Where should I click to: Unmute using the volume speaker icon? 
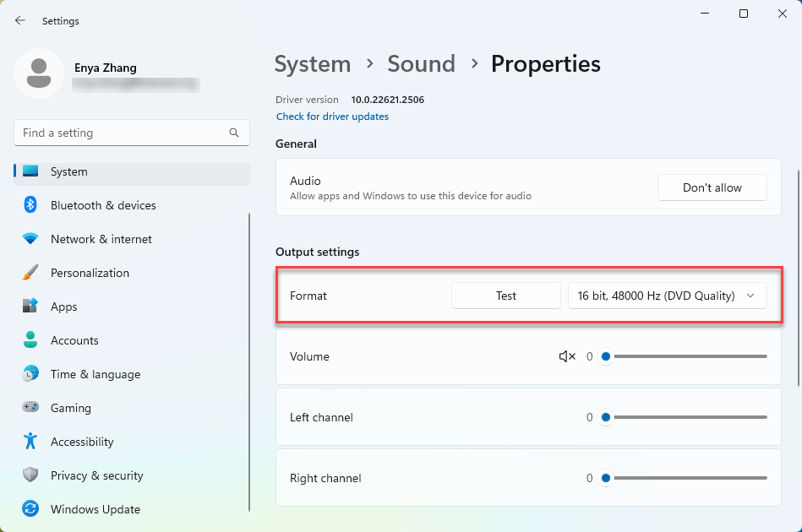(567, 356)
